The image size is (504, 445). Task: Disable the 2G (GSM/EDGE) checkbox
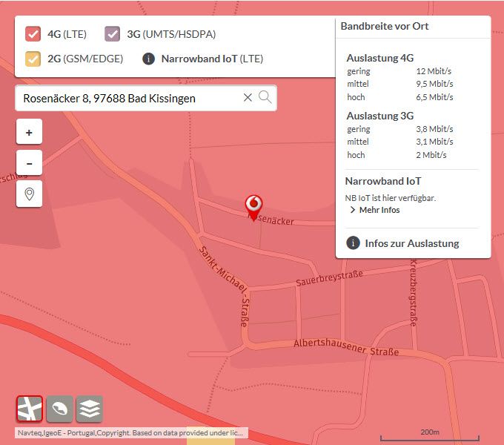coord(33,59)
